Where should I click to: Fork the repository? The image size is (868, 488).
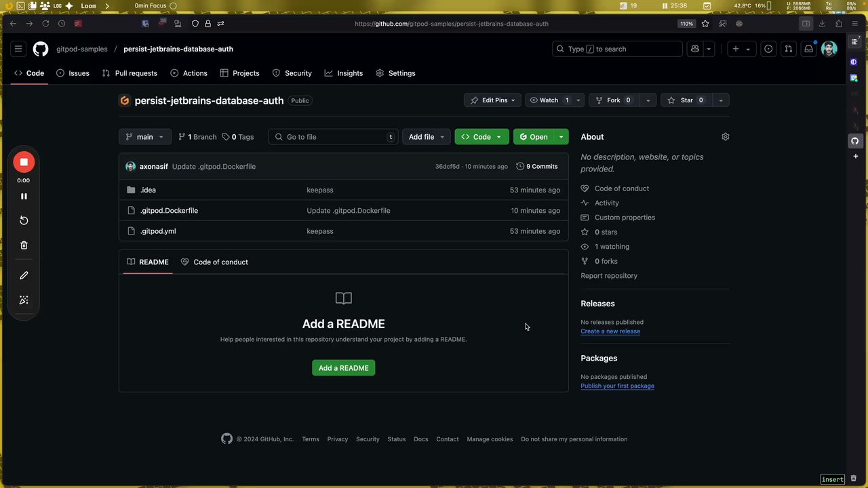[x=614, y=100]
